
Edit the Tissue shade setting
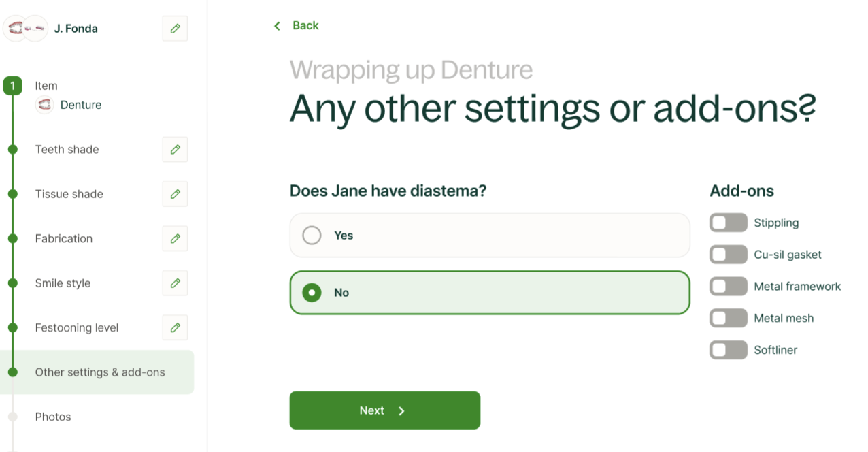pos(175,194)
